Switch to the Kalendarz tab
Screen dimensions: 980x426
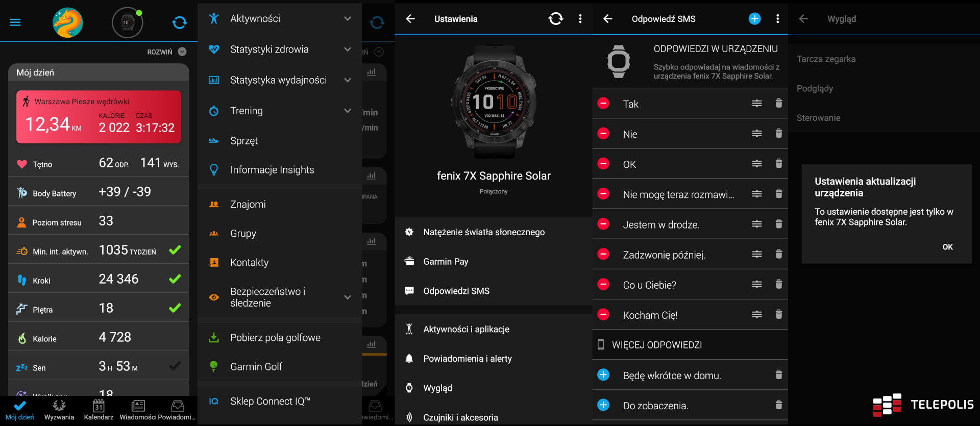point(99,410)
